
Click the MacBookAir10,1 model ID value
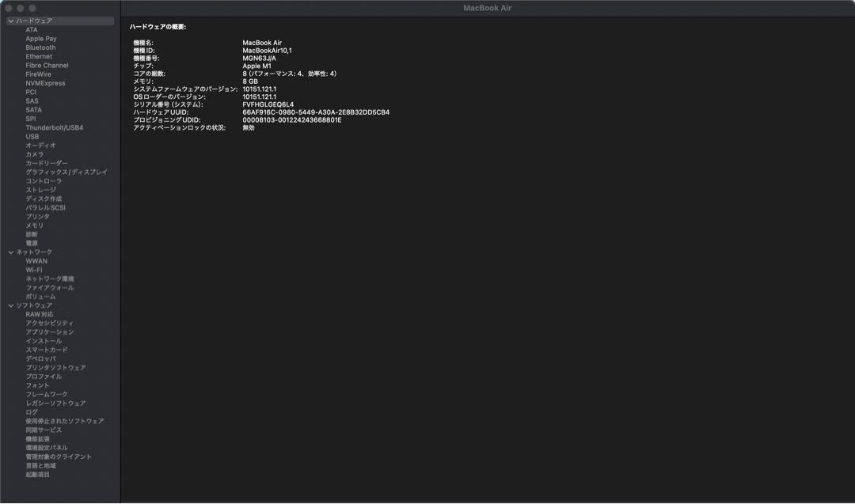tap(268, 51)
